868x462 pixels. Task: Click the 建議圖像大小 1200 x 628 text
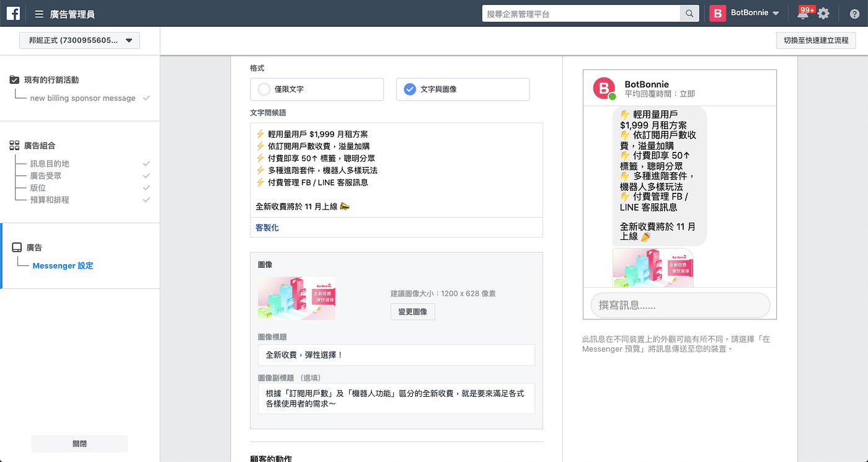tap(443, 293)
